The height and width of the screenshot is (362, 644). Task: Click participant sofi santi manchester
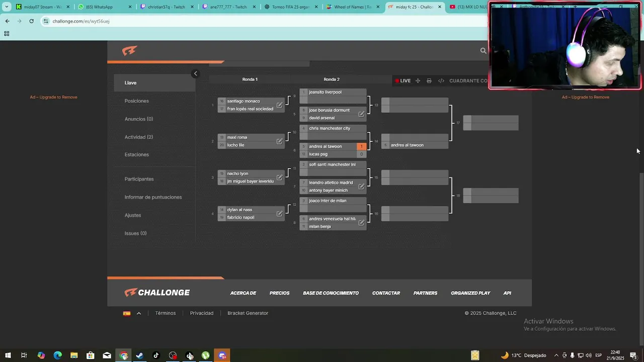click(333, 165)
